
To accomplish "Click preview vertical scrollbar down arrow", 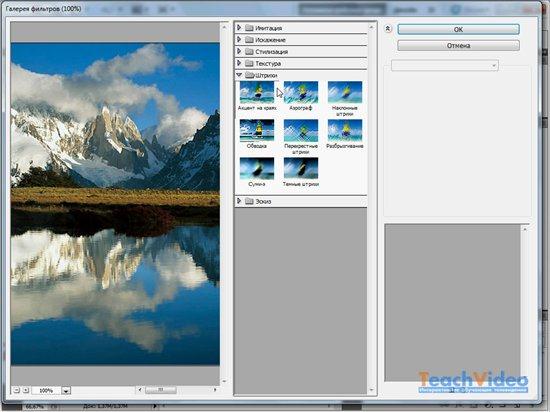I will pyautogui.click(x=224, y=381).
